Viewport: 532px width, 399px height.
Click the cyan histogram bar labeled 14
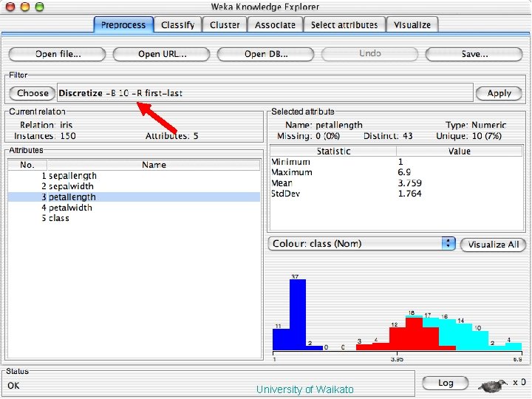click(464, 337)
